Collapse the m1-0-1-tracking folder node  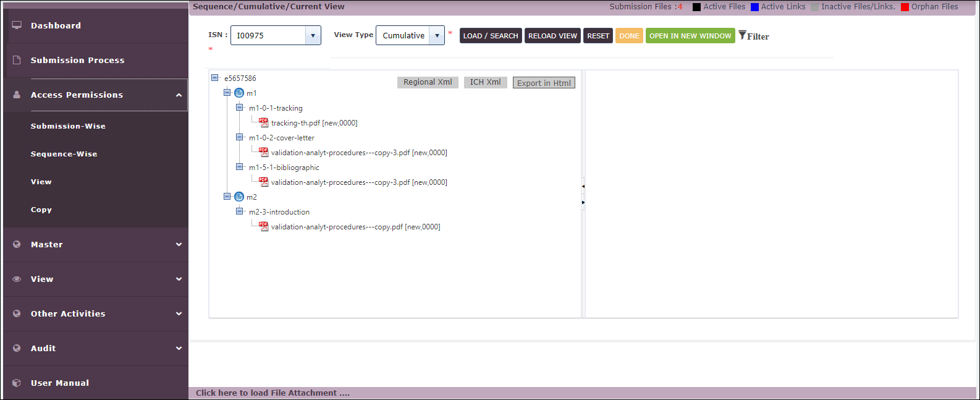pos(240,108)
